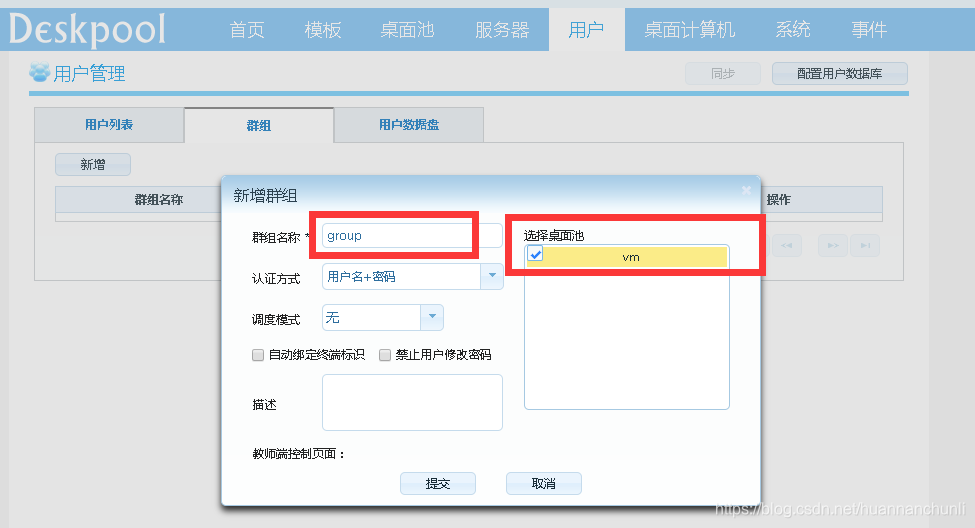The image size is (975, 528).
Task: Open the 服务器 menu
Action: click(x=502, y=29)
